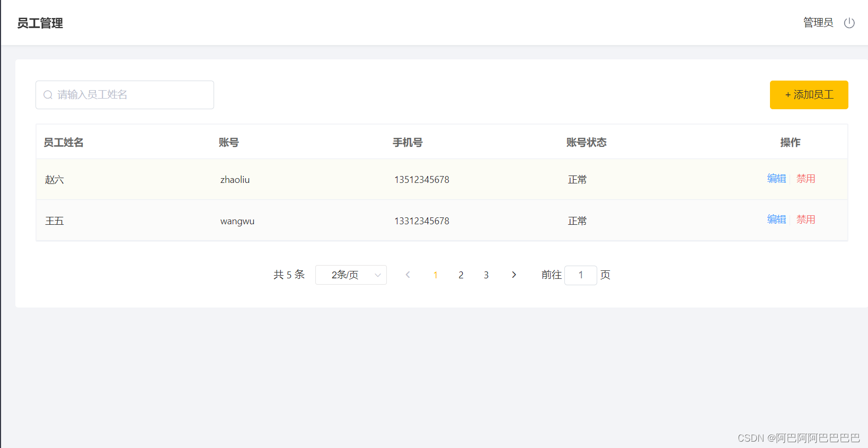
Task: Click phone number 13512345678
Action: [x=422, y=180]
